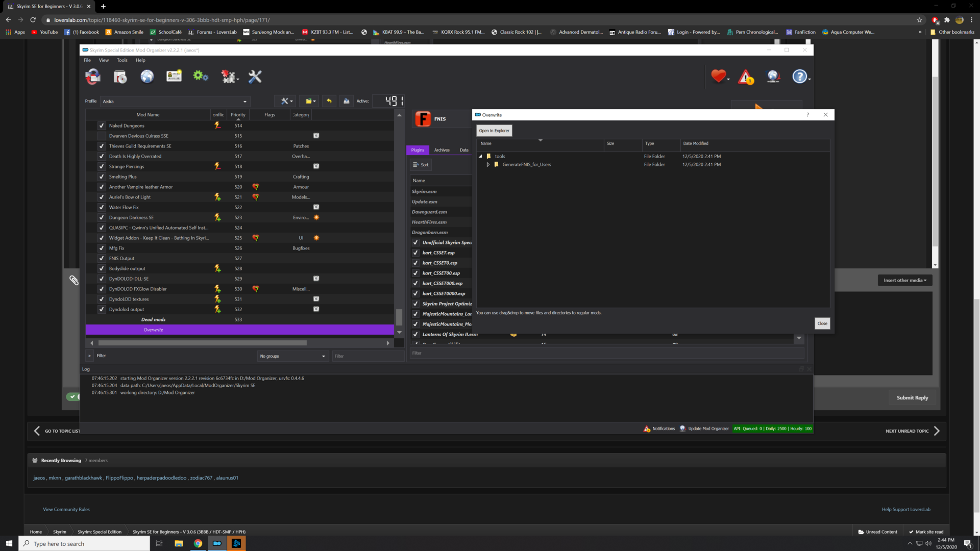
Task: Click heart flag on Another Vampire leather Armor
Action: click(256, 187)
